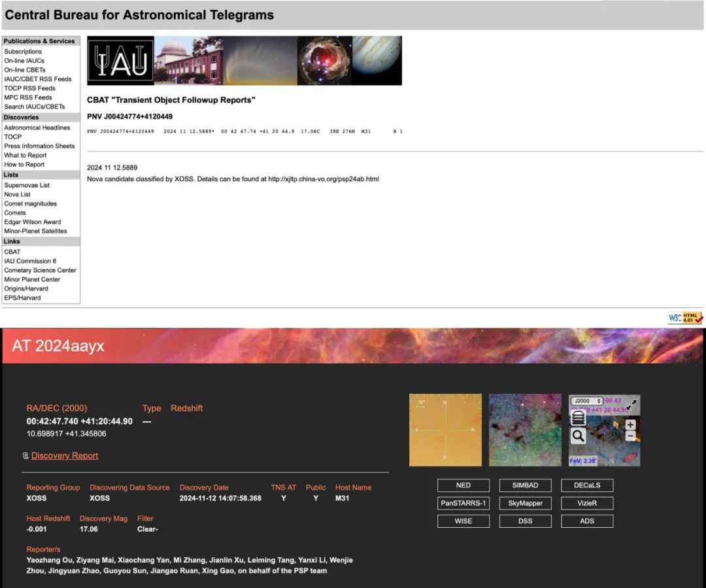Viewport: 706px width, 588px height.
Task: Open EPS/Harvard link
Action: coord(22,298)
